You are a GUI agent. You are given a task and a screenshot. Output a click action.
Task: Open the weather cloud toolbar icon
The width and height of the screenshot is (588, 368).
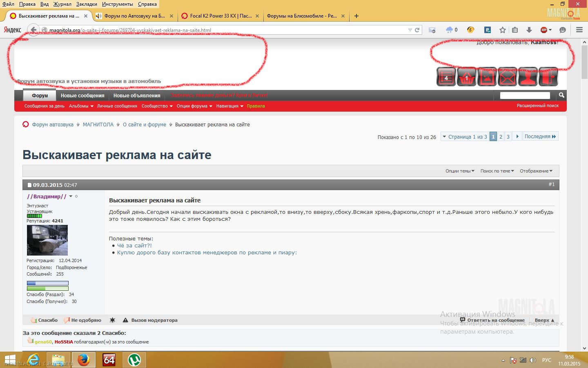(x=450, y=30)
